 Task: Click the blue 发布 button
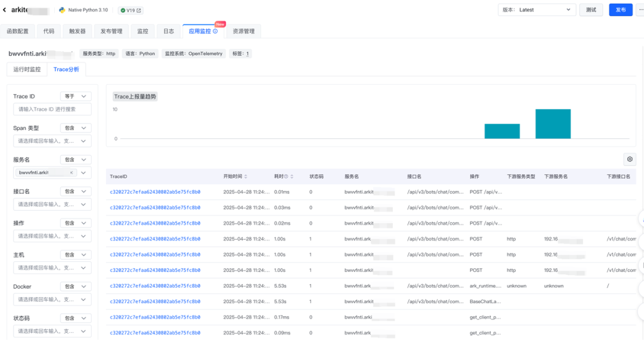pos(620,10)
